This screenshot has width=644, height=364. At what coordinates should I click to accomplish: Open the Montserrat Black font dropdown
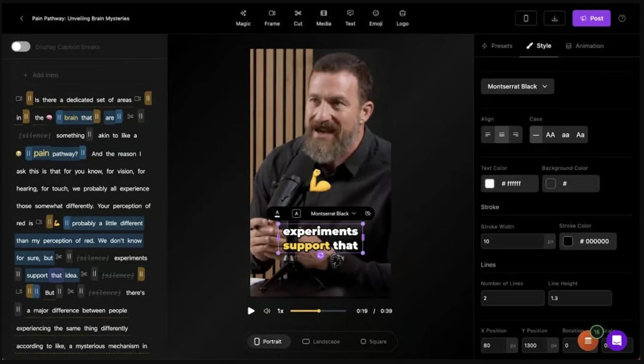tap(517, 86)
